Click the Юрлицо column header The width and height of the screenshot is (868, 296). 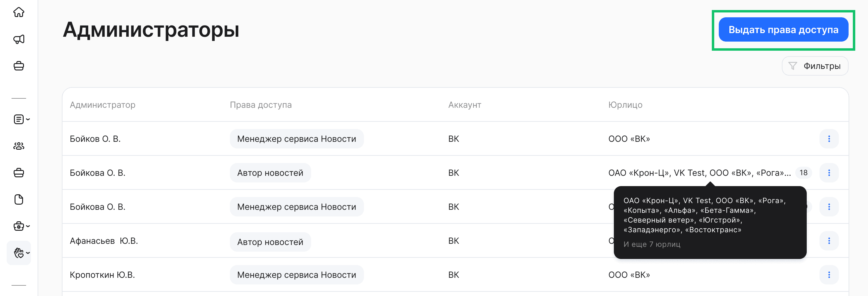(626, 105)
